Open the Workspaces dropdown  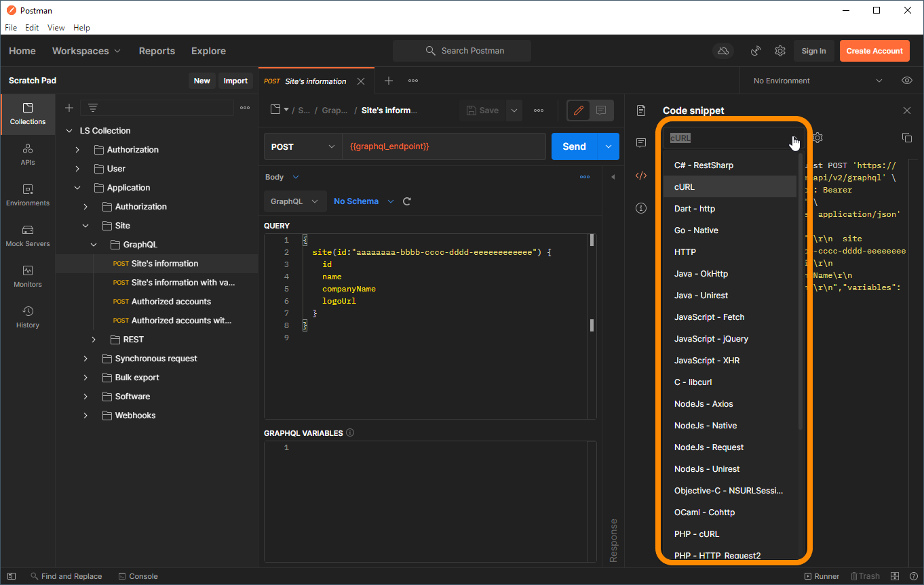86,51
